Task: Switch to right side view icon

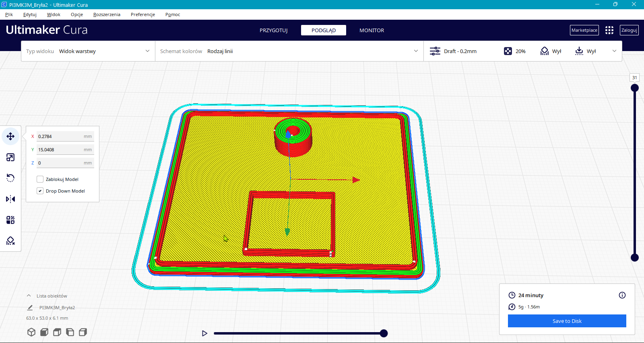Action: (83, 332)
